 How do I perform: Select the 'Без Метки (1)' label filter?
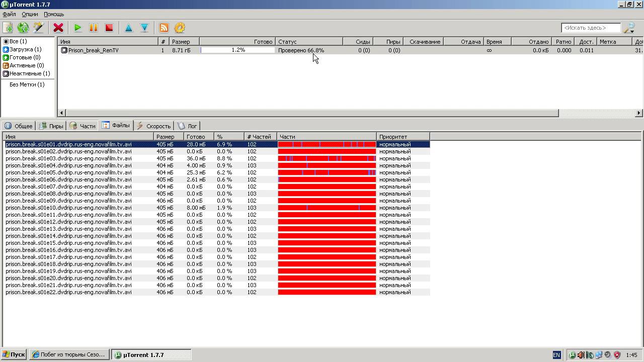pyautogui.click(x=27, y=84)
